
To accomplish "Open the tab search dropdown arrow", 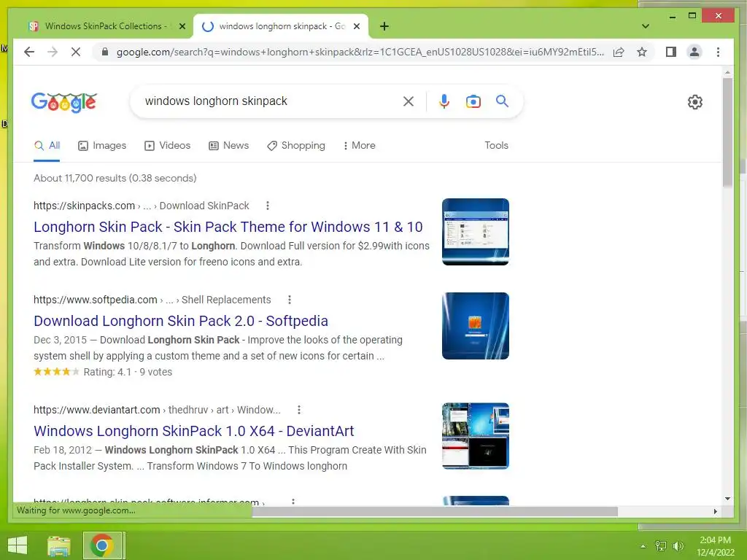I will 645,26.
